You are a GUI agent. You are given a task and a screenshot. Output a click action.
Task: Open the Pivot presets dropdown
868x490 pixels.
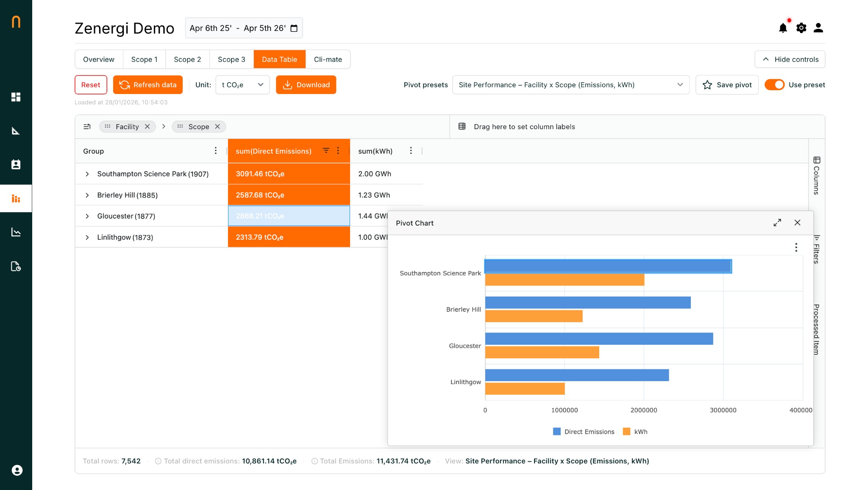(570, 85)
